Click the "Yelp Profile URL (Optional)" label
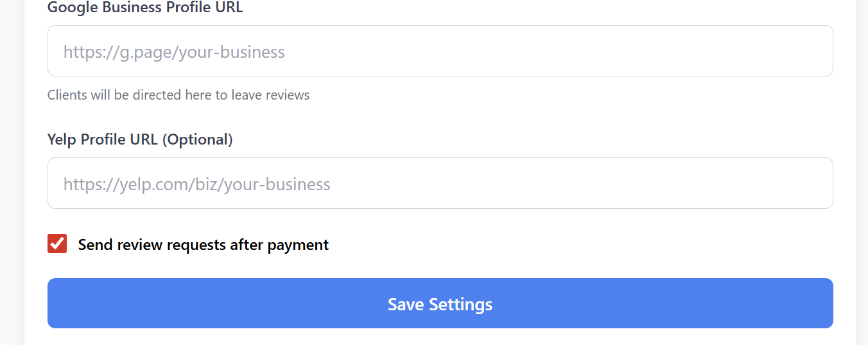 pyautogui.click(x=140, y=139)
